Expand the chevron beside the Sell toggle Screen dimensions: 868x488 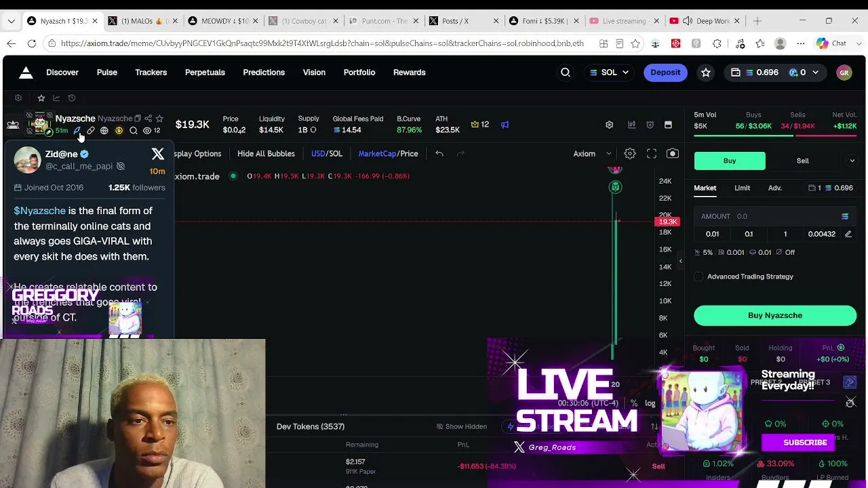point(852,161)
